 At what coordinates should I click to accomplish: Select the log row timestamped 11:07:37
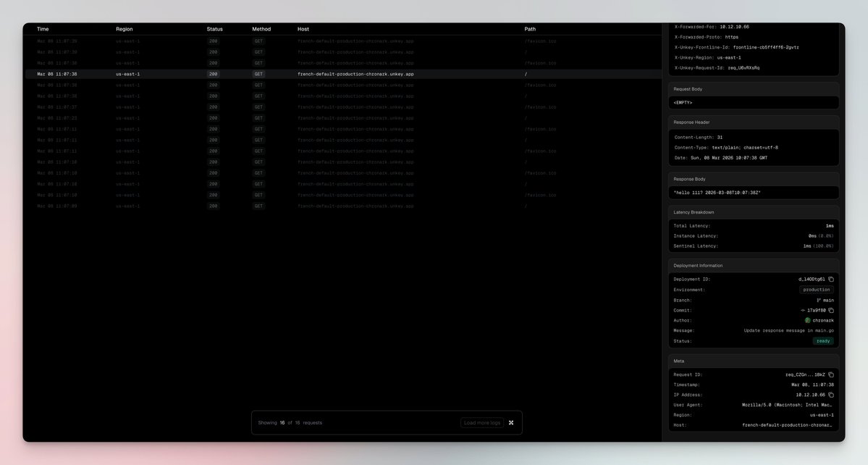(343, 107)
